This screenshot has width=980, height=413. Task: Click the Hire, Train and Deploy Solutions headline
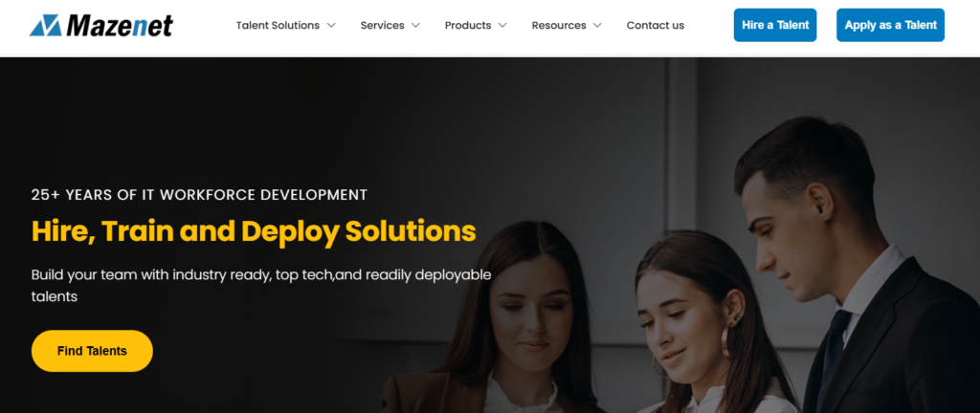point(254,230)
